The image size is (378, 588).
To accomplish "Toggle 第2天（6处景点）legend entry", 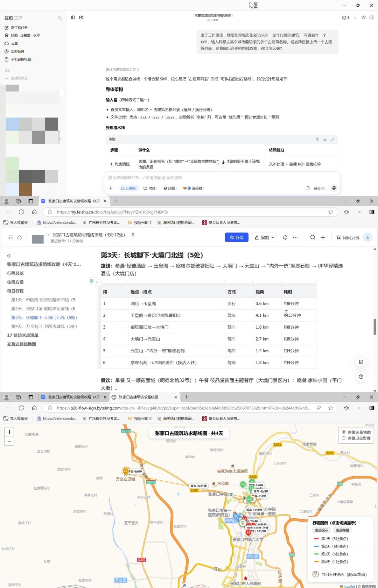I will 331,546.
